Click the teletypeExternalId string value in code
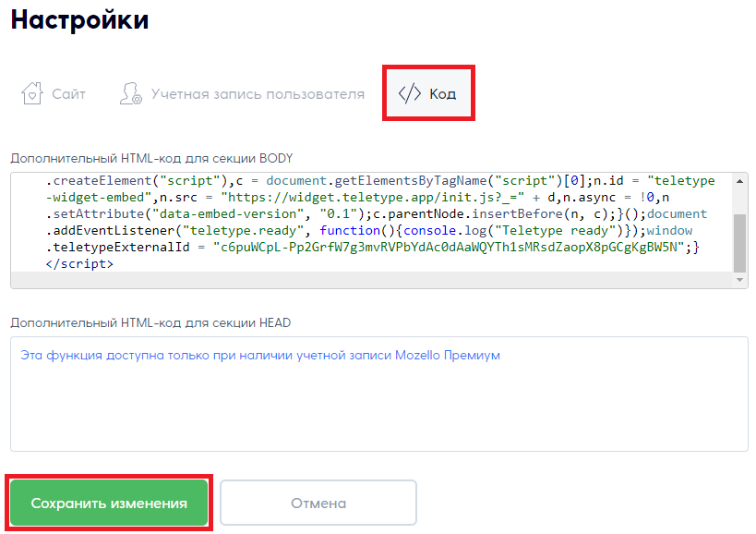 449,247
